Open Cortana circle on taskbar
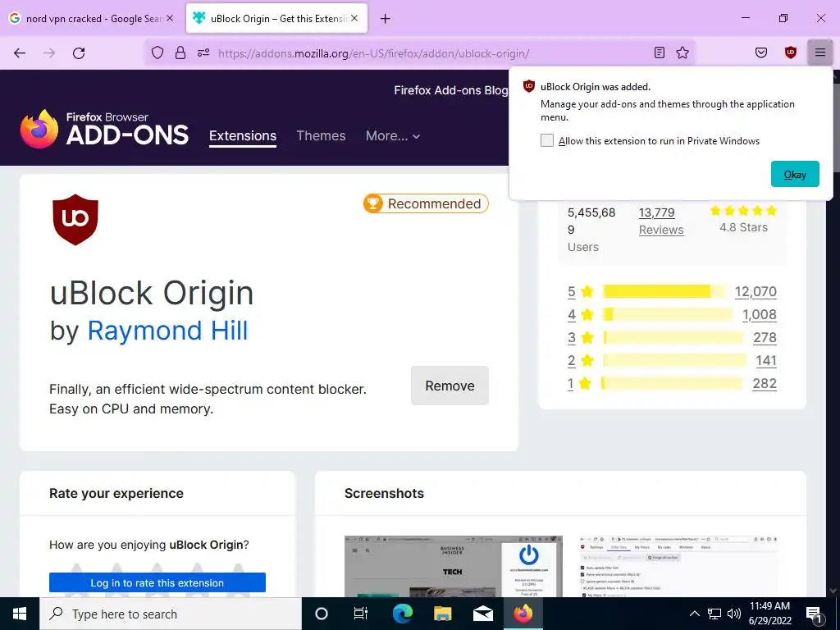This screenshot has width=840, height=630. point(322,614)
